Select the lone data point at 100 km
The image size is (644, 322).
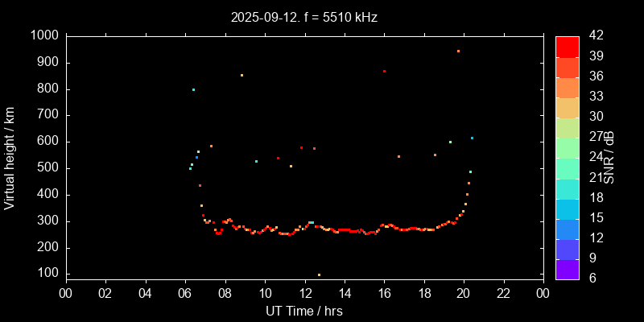tap(319, 275)
